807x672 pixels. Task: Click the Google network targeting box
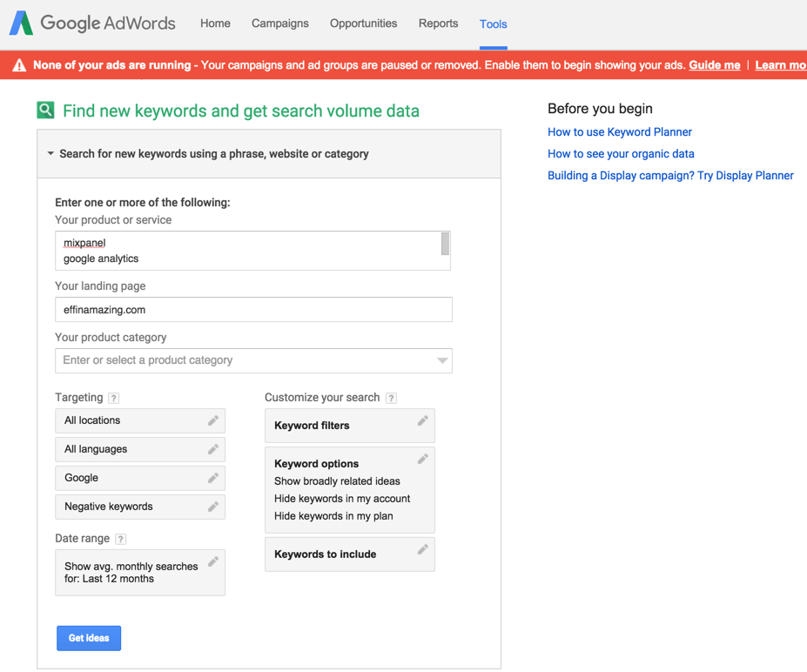click(140, 479)
